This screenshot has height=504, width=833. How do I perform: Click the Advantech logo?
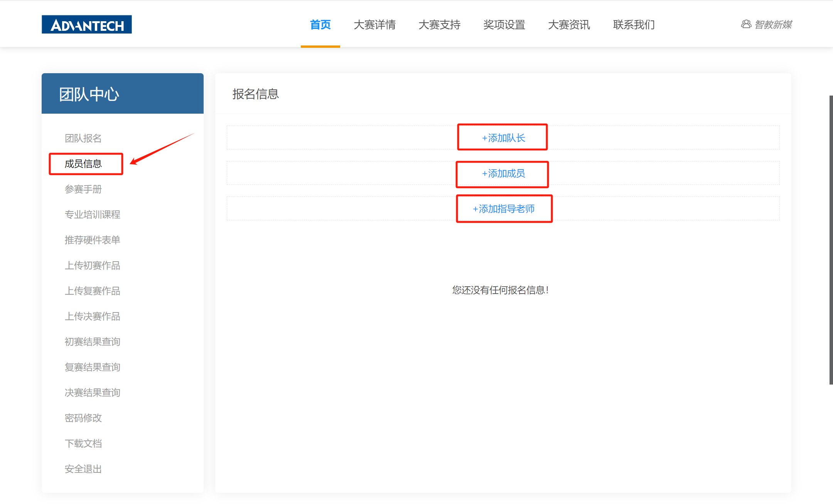coord(87,24)
